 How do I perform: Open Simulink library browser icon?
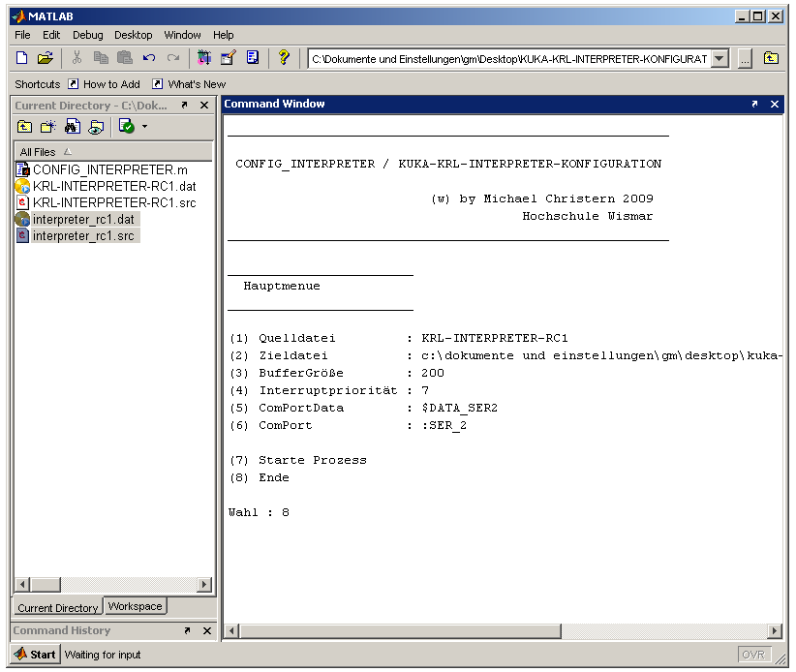point(203,58)
